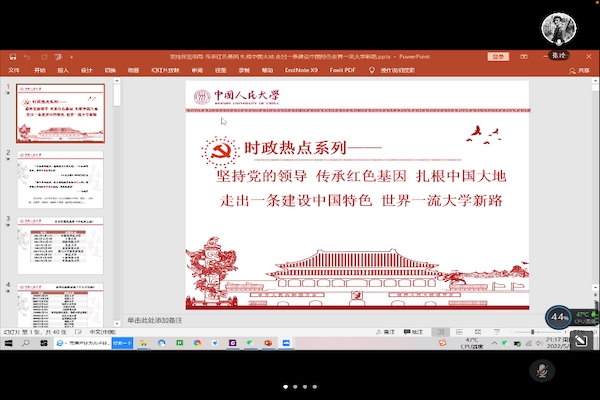Switch to the 设计 (Design) ribbon tab
Image resolution: width=600 pixels, height=400 pixels.
[86, 70]
